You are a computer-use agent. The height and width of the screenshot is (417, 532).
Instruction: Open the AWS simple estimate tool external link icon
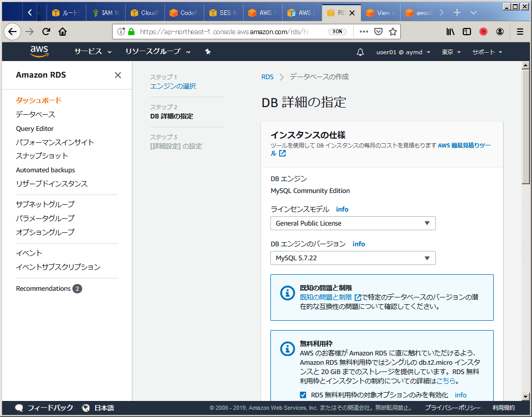click(282, 154)
